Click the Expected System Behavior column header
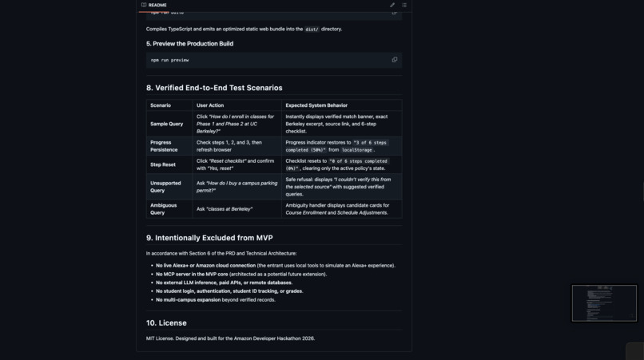The width and height of the screenshot is (644, 360). click(x=316, y=105)
